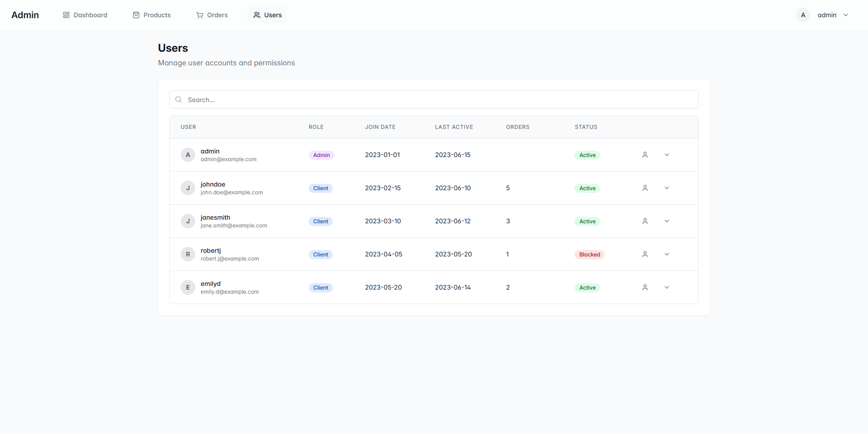Click the E avatar next to emilyd
This screenshot has height=433, width=868.
[188, 287]
